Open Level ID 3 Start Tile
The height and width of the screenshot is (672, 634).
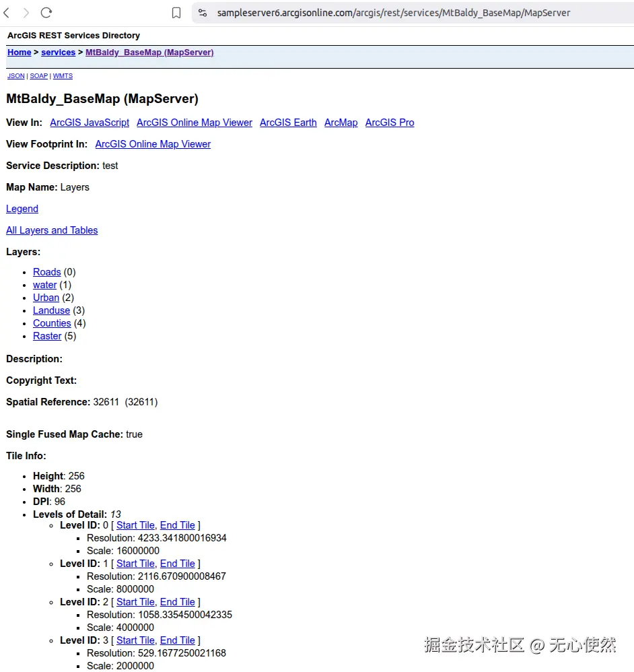coord(135,640)
